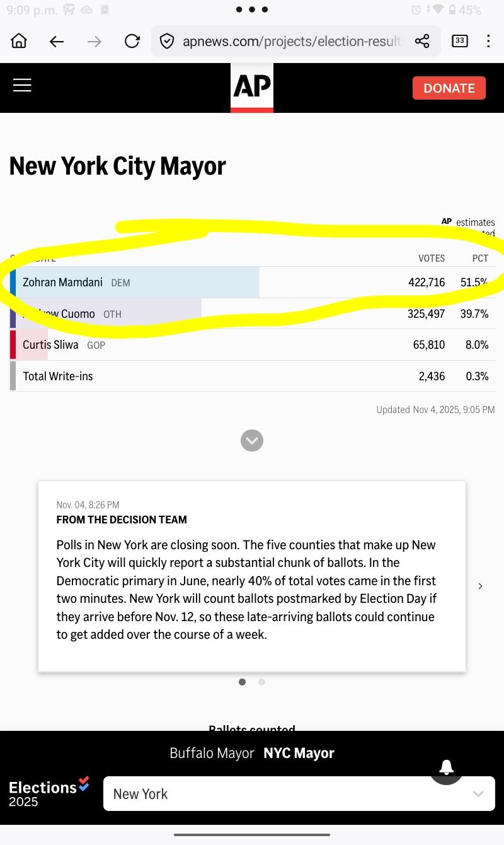Open the browser three-dot menu
504x845 pixels.
[488, 42]
